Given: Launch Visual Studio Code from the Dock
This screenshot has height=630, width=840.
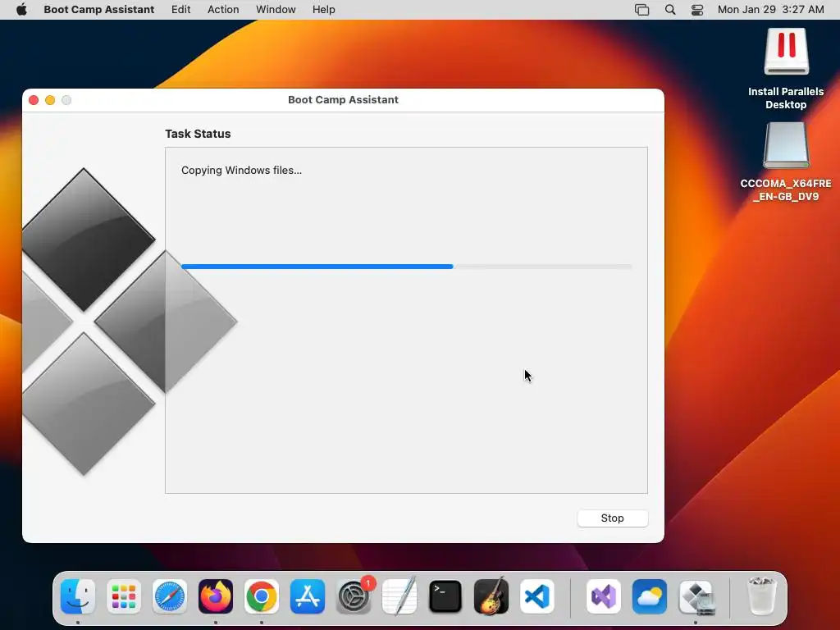Looking at the screenshot, I should [537, 596].
